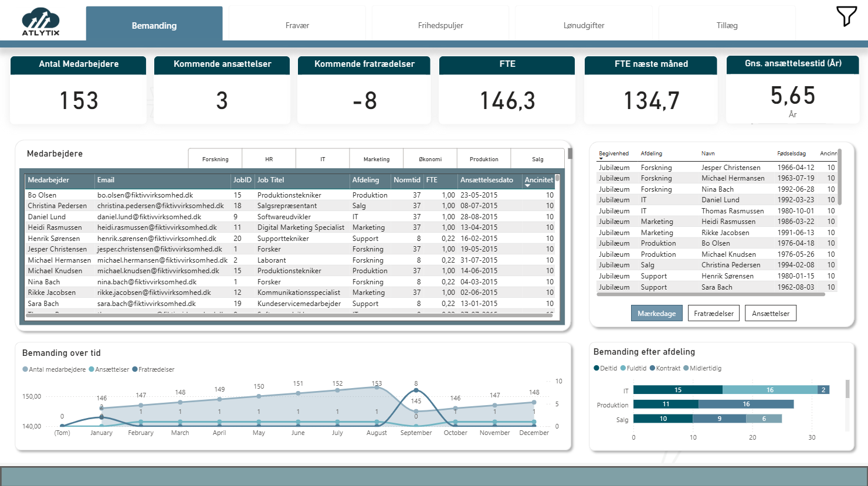Toggle the Forskning department slicer
The height and width of the screenshot is (486, 868).
215,159
